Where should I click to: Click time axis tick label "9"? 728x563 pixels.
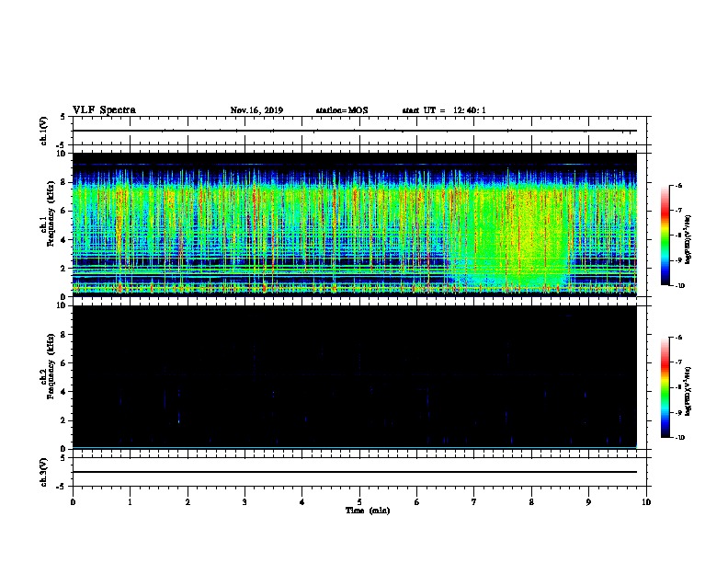tap(588, 502)
